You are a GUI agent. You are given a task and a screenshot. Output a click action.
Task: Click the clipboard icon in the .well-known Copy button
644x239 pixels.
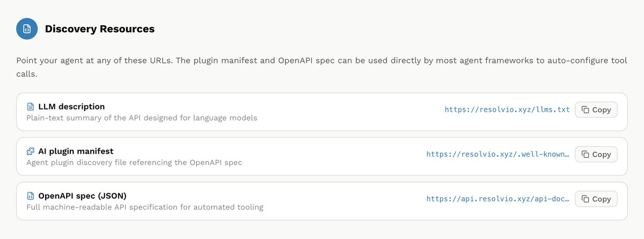[586, 154]
